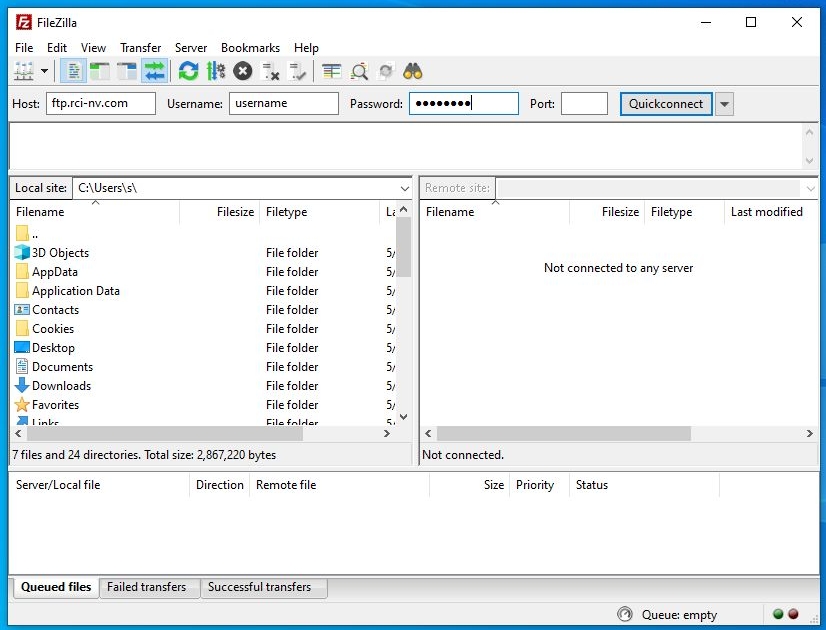Click the parent directory folder icon
The width and height of the screenshot is (826, 630).
click(22, 233)
